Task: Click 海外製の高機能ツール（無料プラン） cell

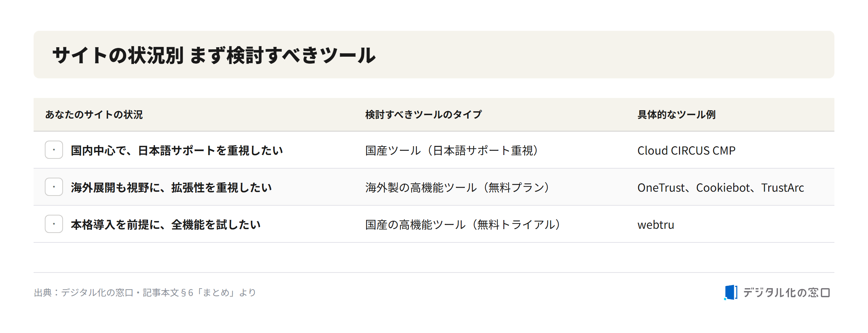Action: (458, 187)
